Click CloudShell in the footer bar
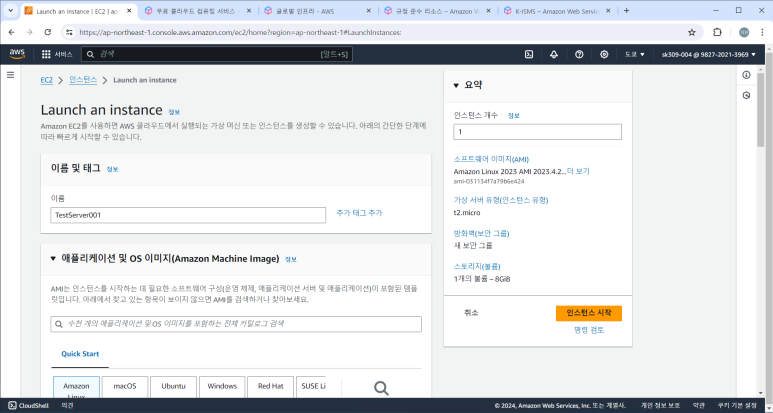This screenshot has width=773, height=413. (x=29, y=405)
